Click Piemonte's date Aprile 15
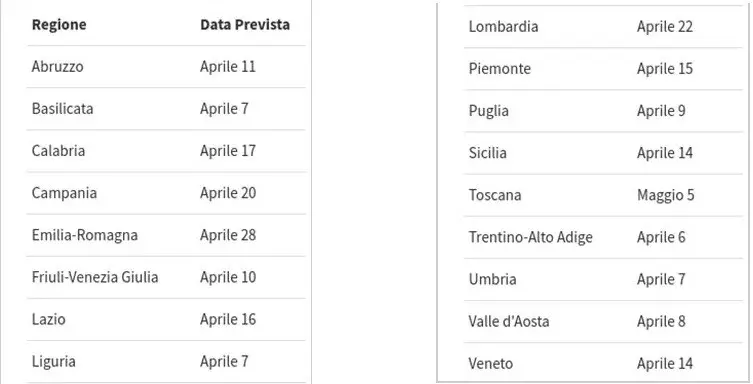753x384 pixels. click(x=665, y=69)
